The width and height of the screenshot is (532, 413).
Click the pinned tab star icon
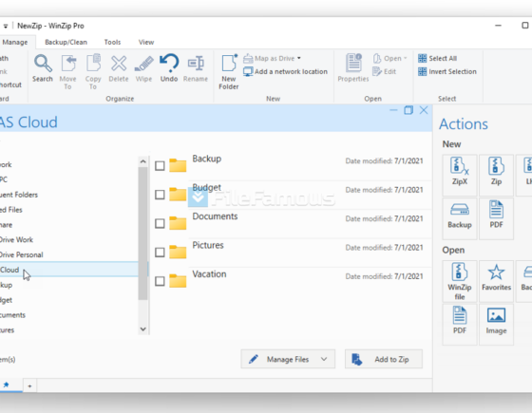click(6, 385)
